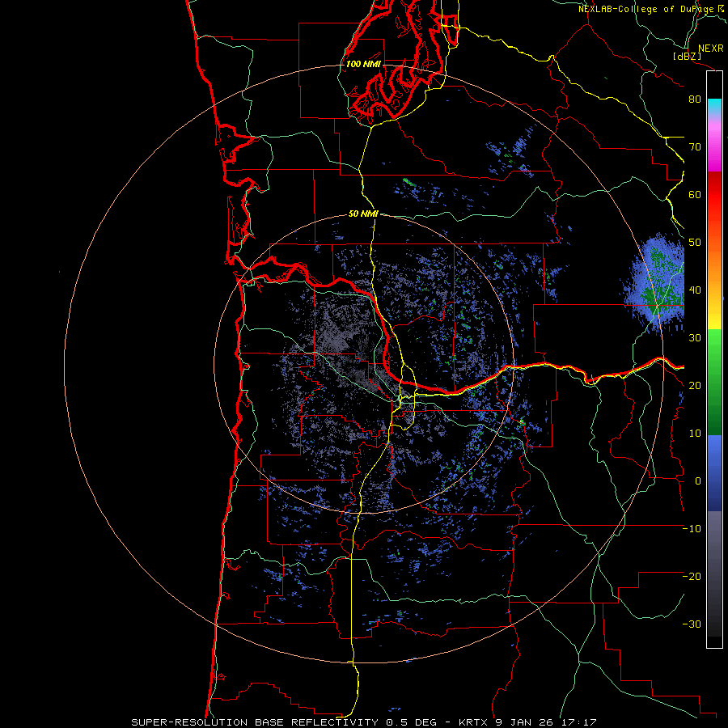Click the 0.5 DEG elevation text
The image size is (728, 728).
pyautogui.click(x=412, y=722)
